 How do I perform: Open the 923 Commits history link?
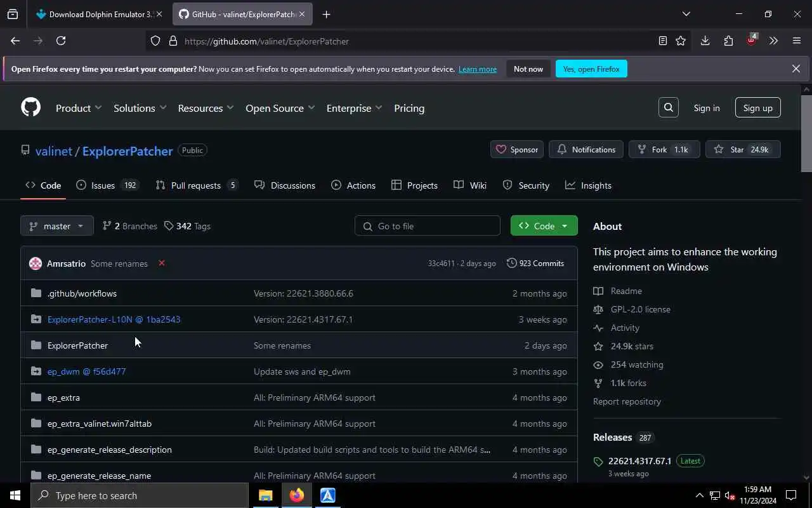(x=535, y=263)
